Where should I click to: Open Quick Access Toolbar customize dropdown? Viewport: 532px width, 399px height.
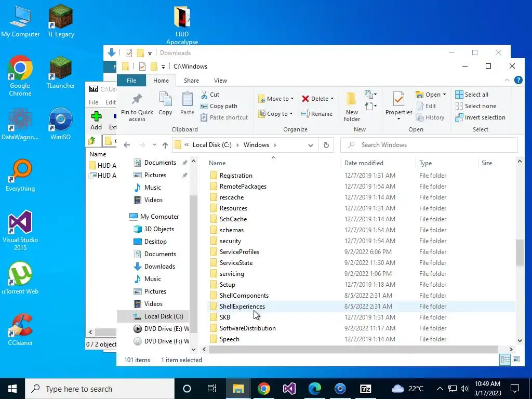point(163,66)
